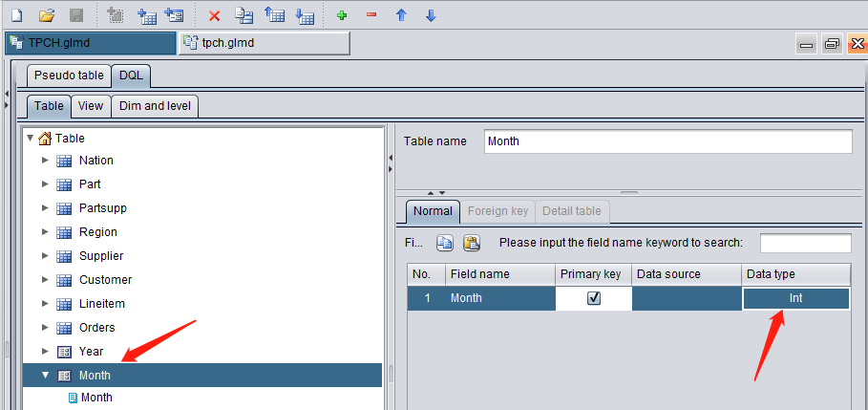The height and width of the screenshot is (410, 868).
Task: Click the copy table toolbar icon
Action: [243, 15]
